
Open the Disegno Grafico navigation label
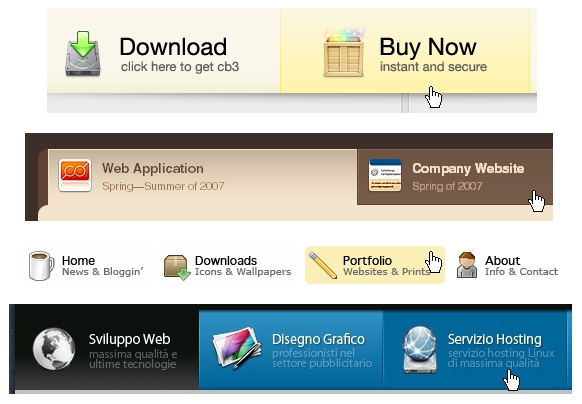[x=318, y=339]
